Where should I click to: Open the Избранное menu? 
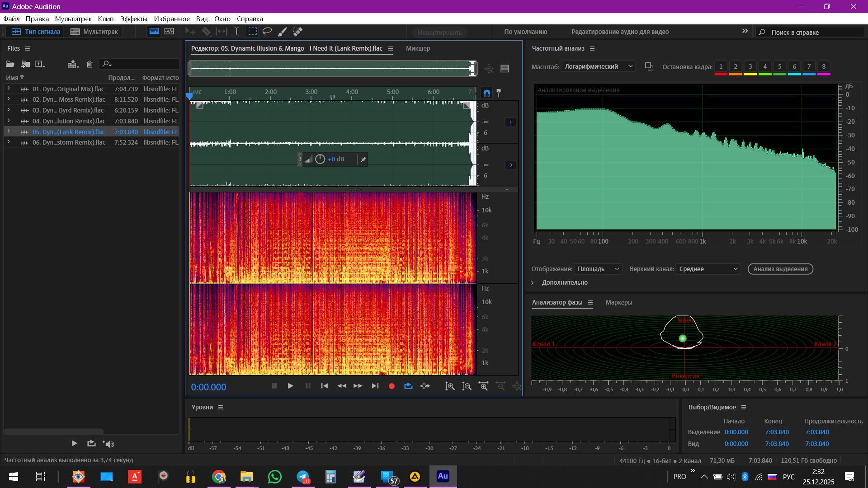172,19
